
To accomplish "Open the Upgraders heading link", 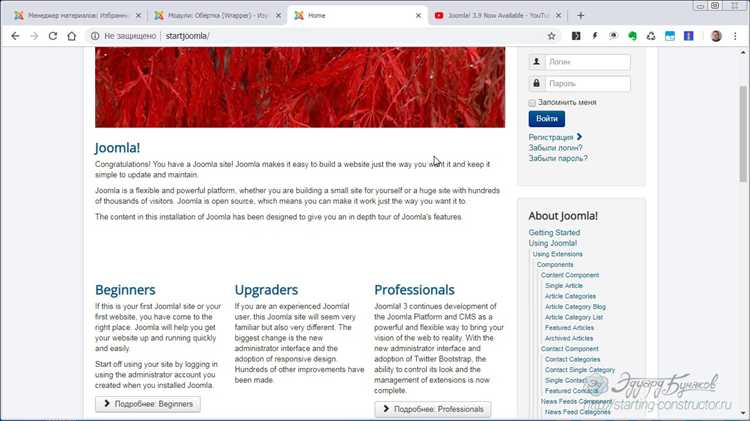I will point(266,290).
